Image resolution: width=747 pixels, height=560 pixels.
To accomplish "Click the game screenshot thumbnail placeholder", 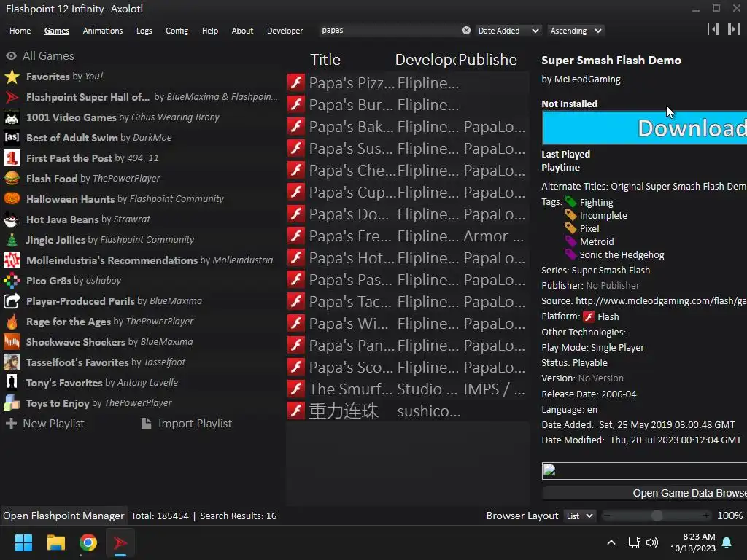I will (645, 471).
